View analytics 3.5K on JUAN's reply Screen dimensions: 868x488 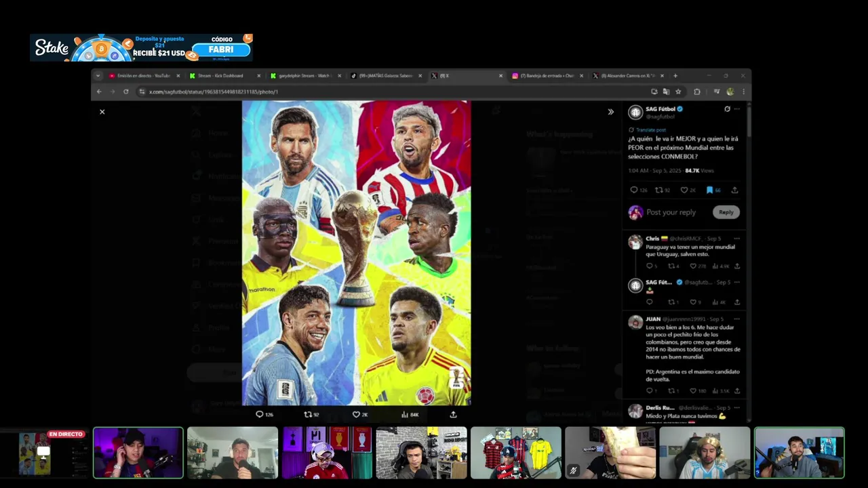pyautogui.click(x=721, y=391)
